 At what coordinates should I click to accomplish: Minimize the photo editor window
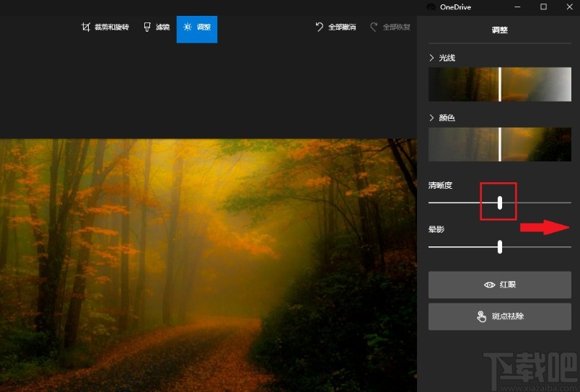(517, 7)
